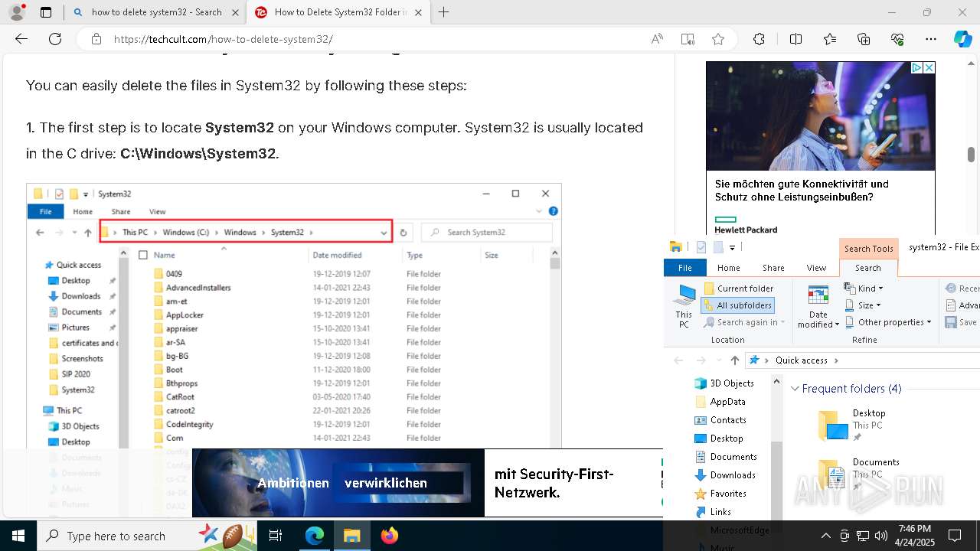Close the Hewlett Packard ad
Image resolution: width=980 pixels, height=551 pixels.
[x=929, y=68]
